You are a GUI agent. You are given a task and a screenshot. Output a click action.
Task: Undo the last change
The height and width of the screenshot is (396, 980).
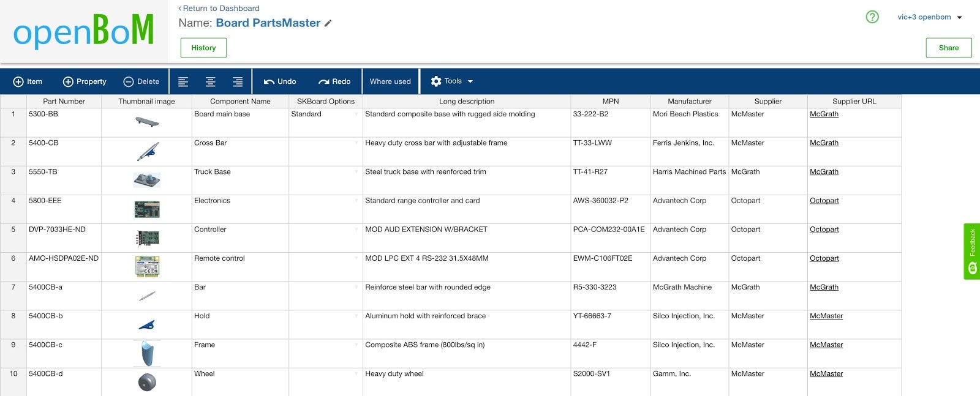(x=280, y=81)
